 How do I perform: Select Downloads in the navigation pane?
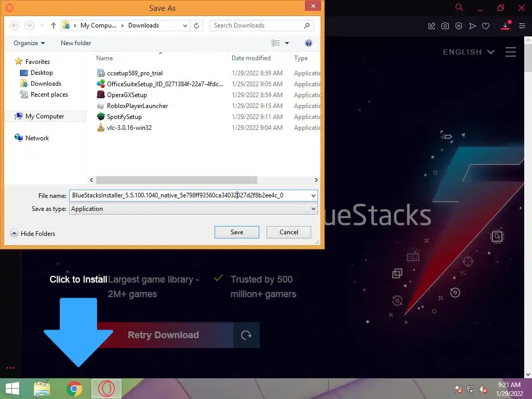(x=41, y=84)
